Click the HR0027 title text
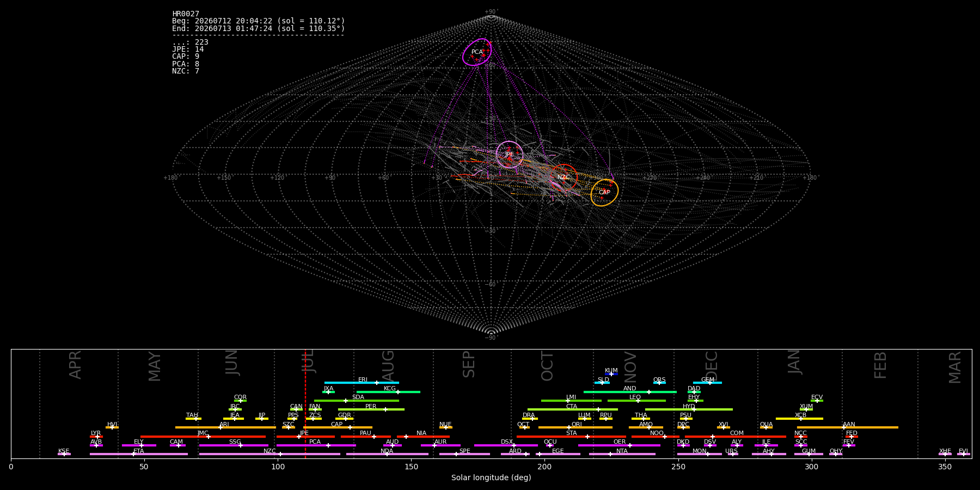The width and height of the screenshot is (980, 490). pyautogui.click(x=186, y=14)
